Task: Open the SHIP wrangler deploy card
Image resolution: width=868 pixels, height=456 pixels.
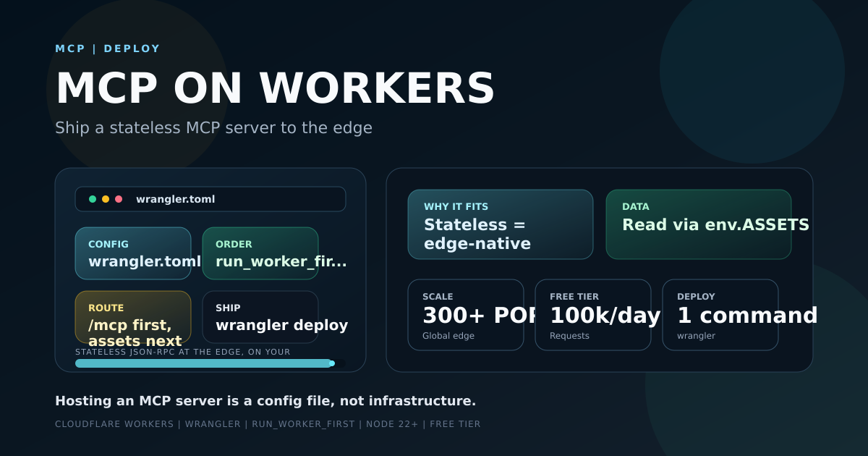Action: (x=260, y=317)
